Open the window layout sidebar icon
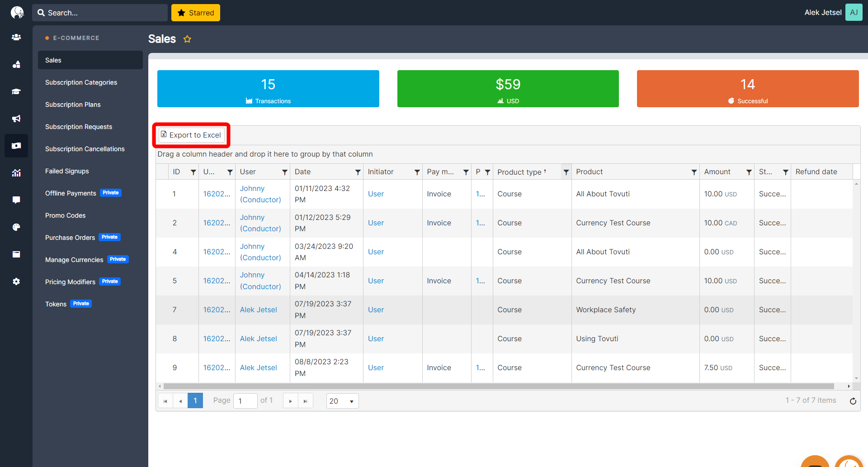Screen dimensions: 868x467 [16, 254]
